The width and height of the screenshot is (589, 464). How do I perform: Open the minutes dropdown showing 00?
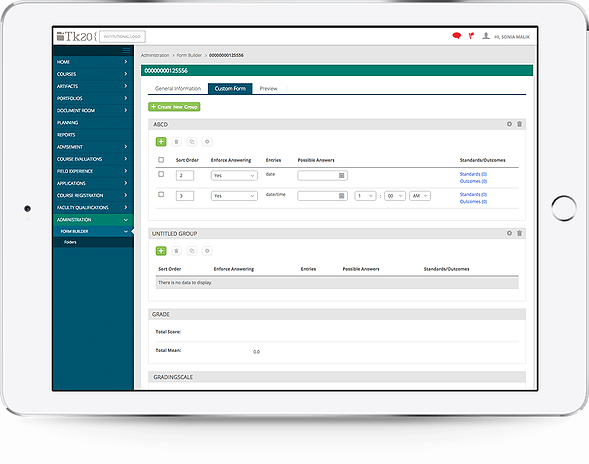coord(395,196)
